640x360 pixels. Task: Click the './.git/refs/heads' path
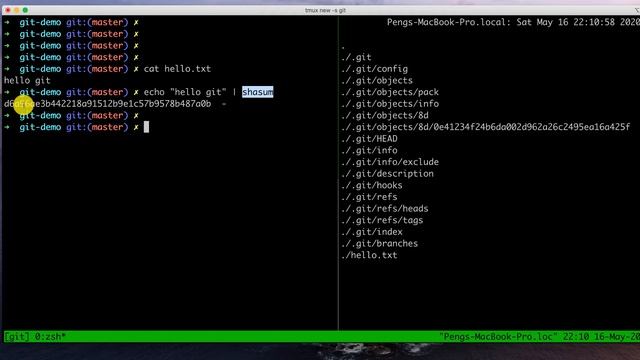pyautogui.click(x=384, y=209)
